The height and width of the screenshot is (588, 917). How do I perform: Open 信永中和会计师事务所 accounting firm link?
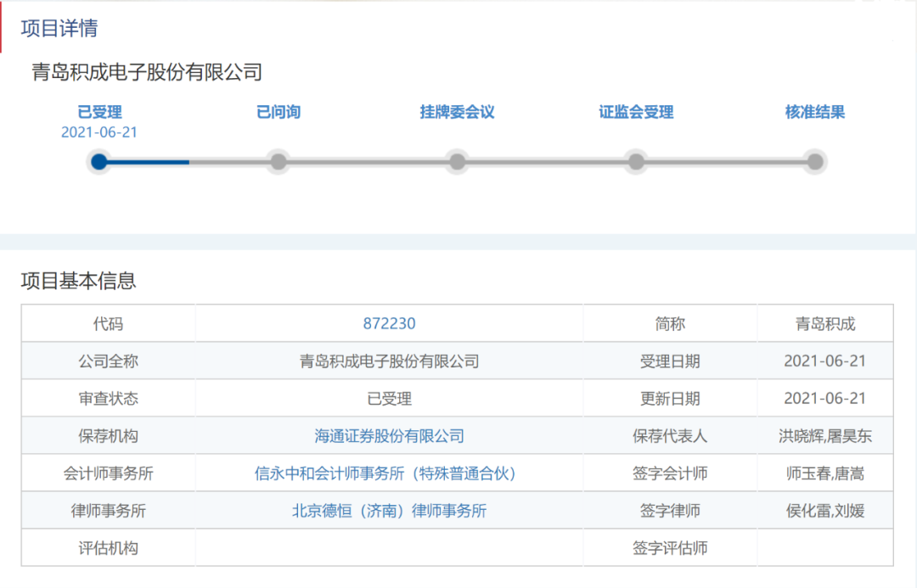[385, 473]
